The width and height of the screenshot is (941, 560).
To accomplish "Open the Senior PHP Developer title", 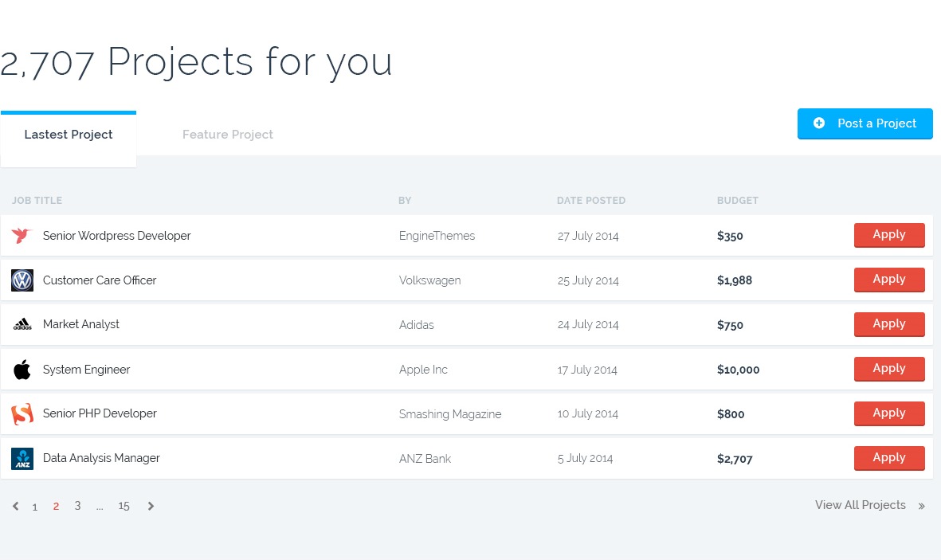I will 100,413.
